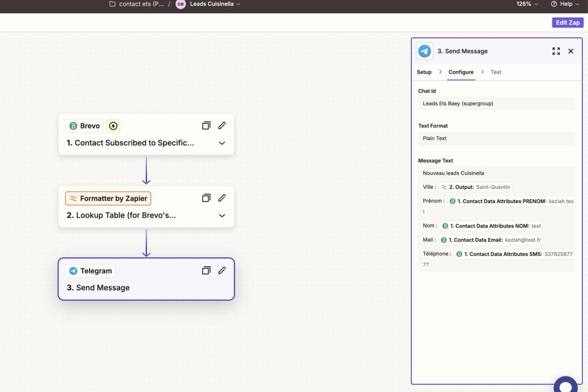Switch to the Test tab
The image size is (588, 392).
click(496, 72)
